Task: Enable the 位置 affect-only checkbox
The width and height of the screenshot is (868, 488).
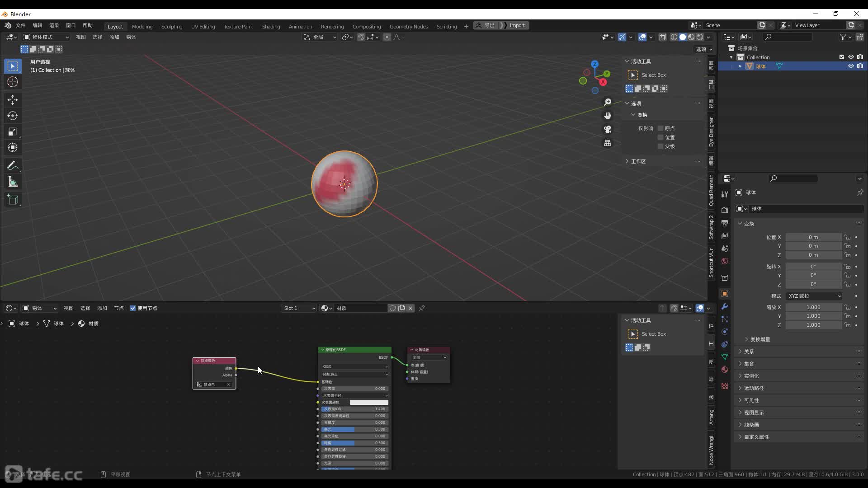Action: pyautogui.click(x=660, y=137)
